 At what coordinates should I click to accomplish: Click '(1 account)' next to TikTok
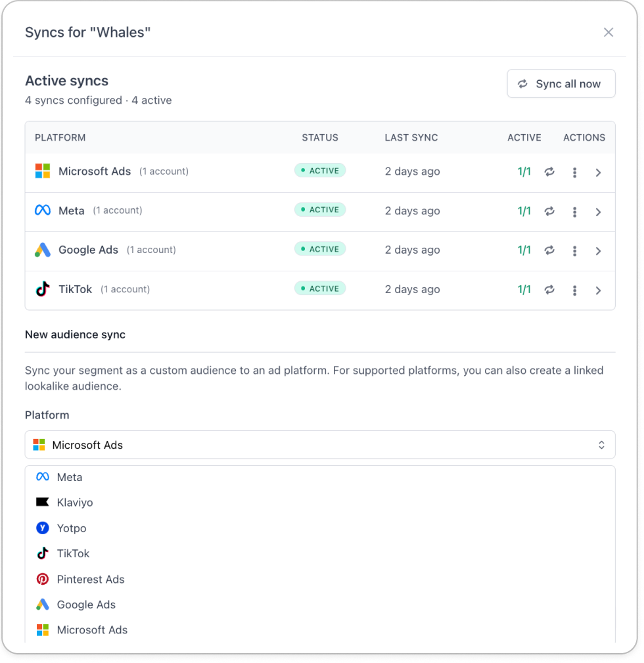tap(125, 289)
